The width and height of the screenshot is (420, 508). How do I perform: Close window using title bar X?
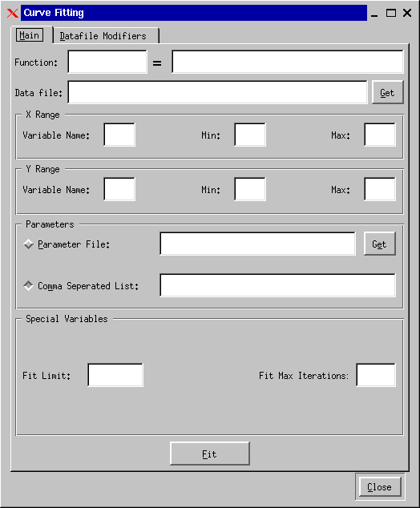(407, 13)
